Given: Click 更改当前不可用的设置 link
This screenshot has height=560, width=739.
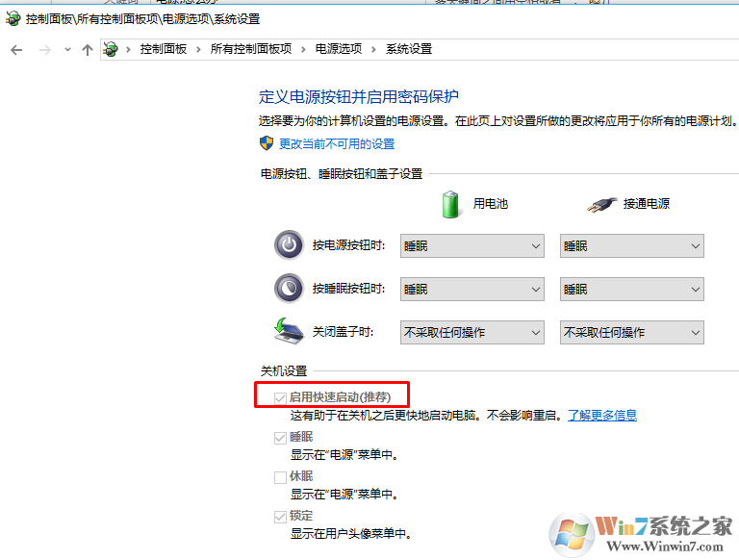Looking at the screenshot, I should click(x=337, y=143).
